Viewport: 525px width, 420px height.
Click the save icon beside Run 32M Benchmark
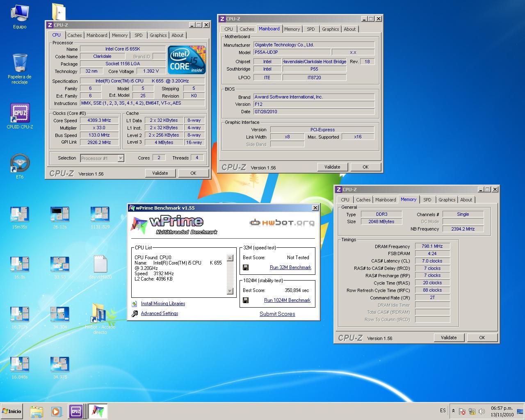tap(246, 267)
